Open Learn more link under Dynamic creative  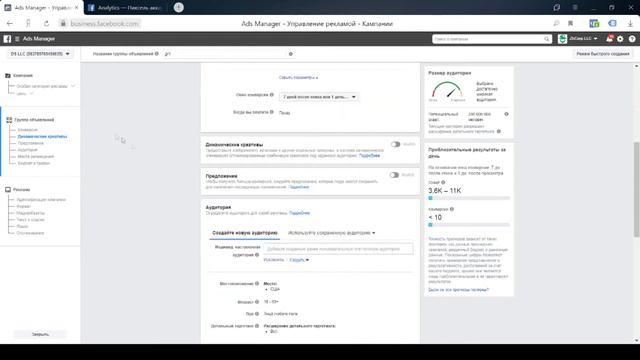point(369,156)
